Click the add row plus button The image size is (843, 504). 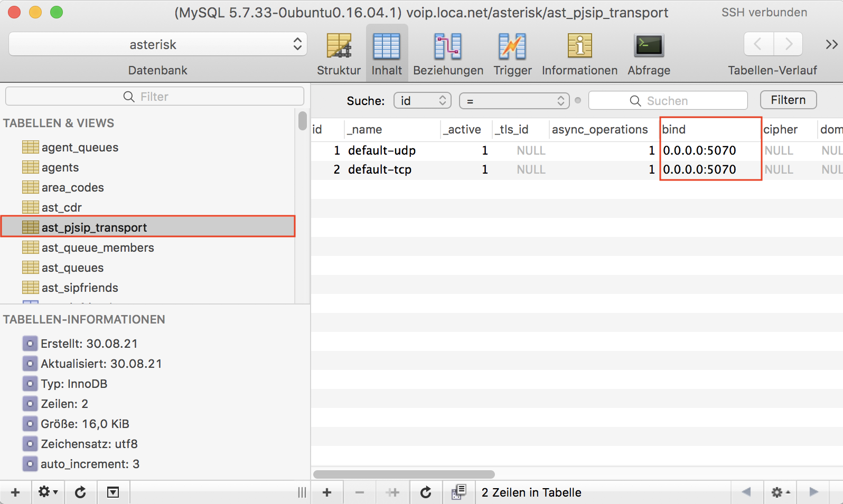click(327, 492)
